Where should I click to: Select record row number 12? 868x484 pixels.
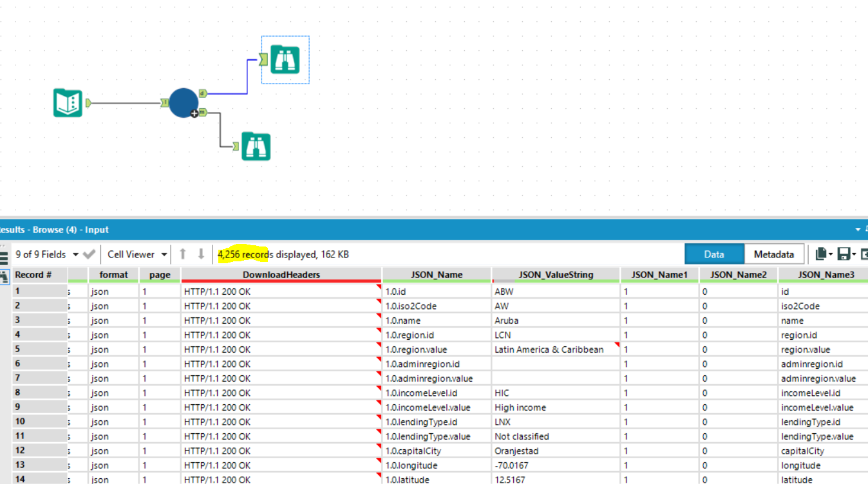[39, 451]
